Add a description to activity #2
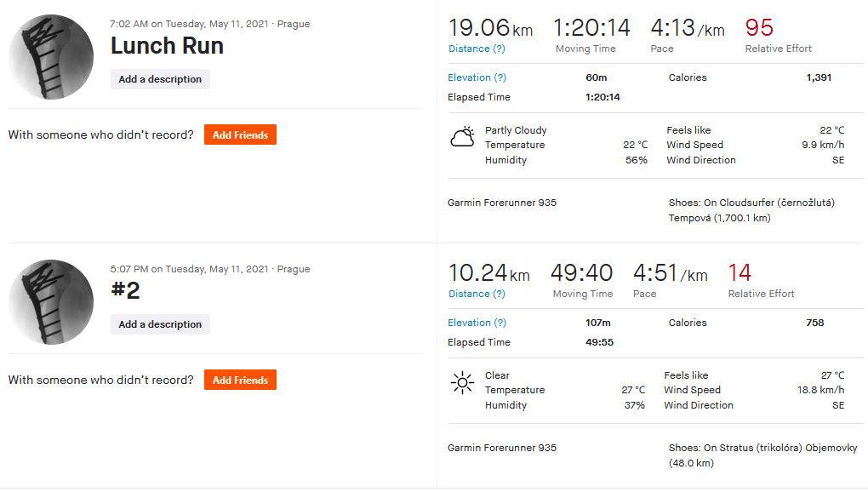 point(160,324)
